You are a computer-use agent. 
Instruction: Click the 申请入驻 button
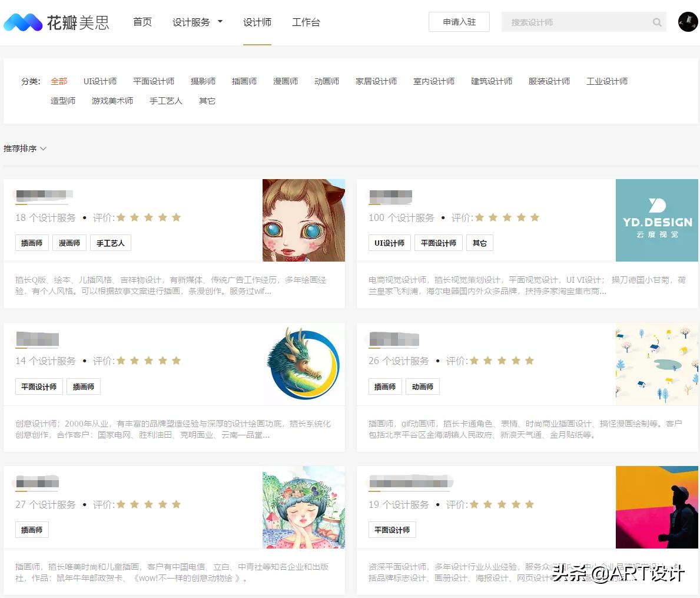click(459, 22)
